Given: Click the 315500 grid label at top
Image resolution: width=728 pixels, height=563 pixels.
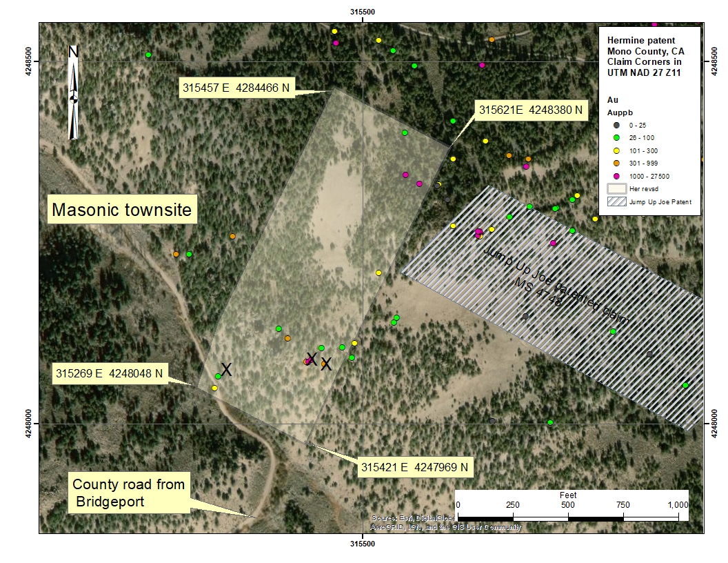Looking at the screenshot, I should click(x=363, y=12).
